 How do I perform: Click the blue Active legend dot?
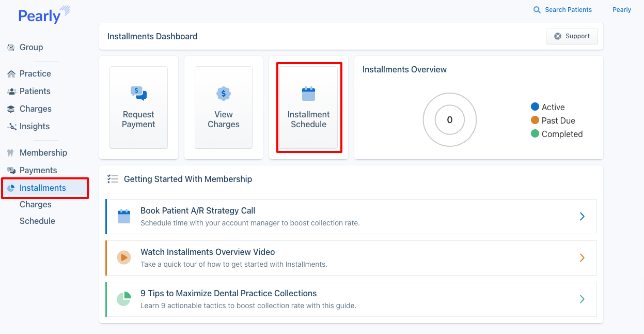(x=535, y=107)
